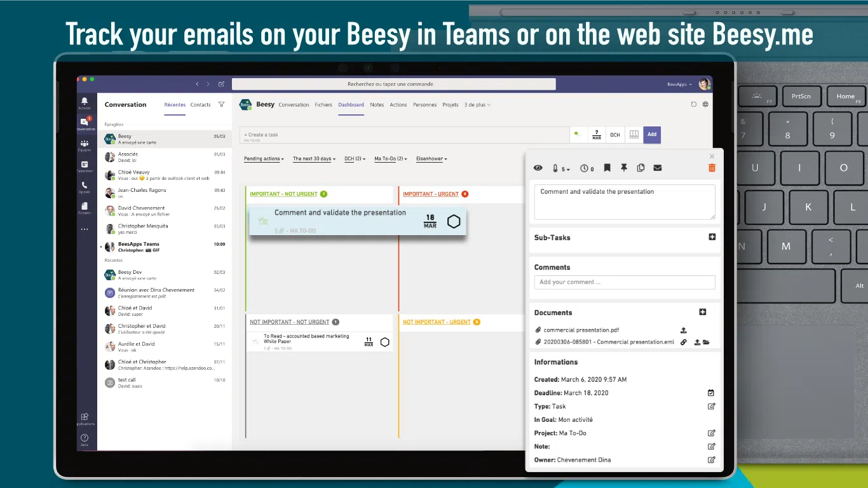
Task: Open Calendrier in the Teams sidebar
Action: 85,166
